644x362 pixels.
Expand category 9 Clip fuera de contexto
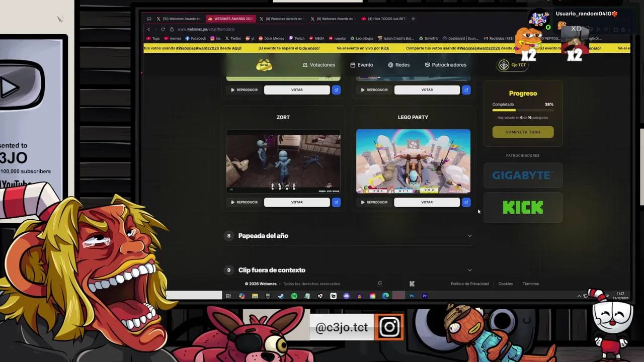coord(349,270)
